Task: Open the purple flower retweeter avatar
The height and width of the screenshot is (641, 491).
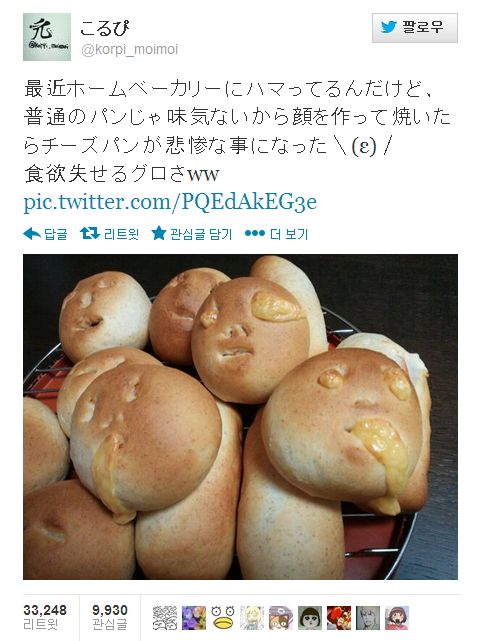Action: (194, 618)
